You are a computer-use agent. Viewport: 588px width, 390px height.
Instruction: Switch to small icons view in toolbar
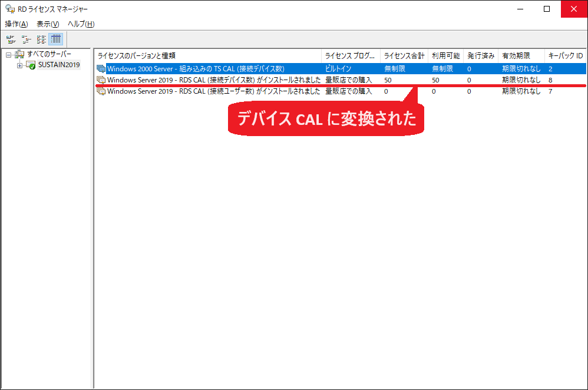(x=26, y=39)
